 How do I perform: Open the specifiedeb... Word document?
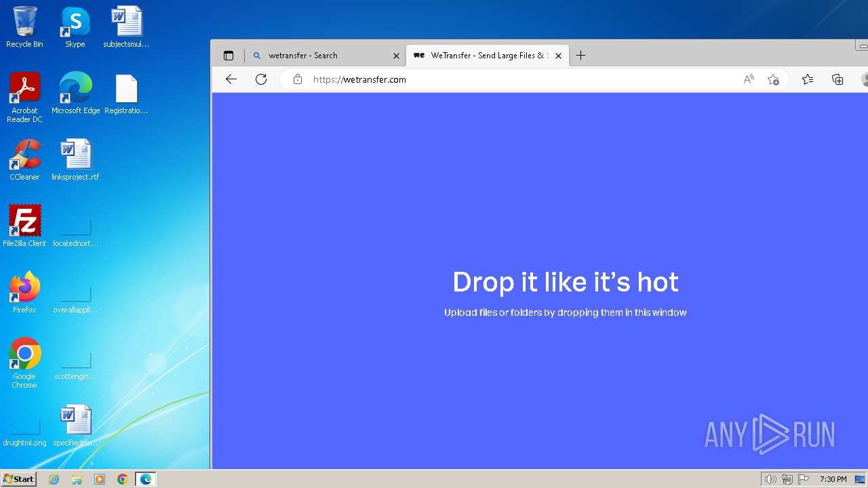click(x=75, y=426)
